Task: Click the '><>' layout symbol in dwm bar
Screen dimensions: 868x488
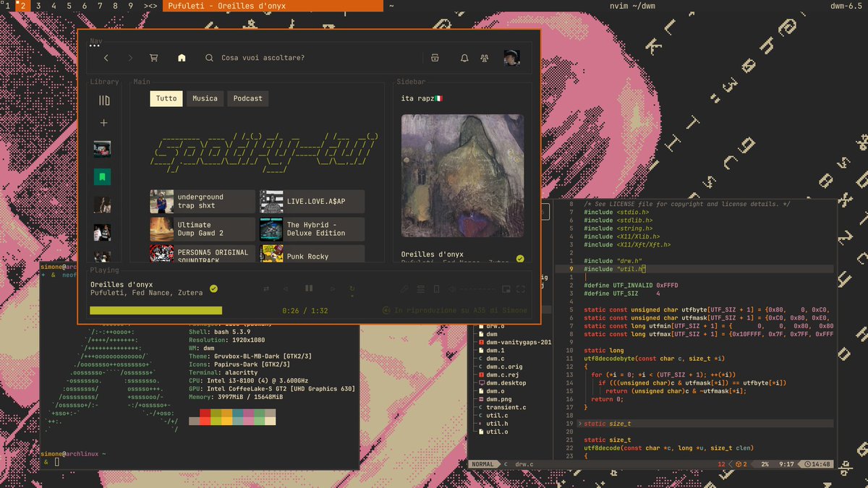Action: tap(150, 6)
